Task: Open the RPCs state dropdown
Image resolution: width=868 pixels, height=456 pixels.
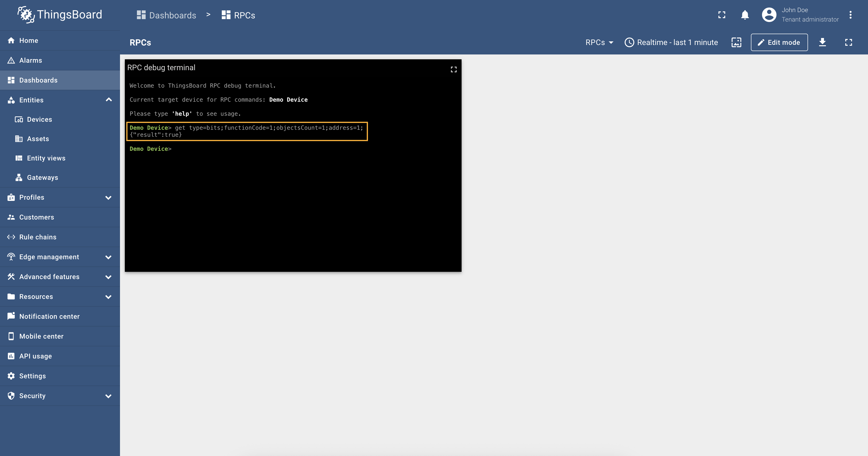Action: tap(599, 42)
